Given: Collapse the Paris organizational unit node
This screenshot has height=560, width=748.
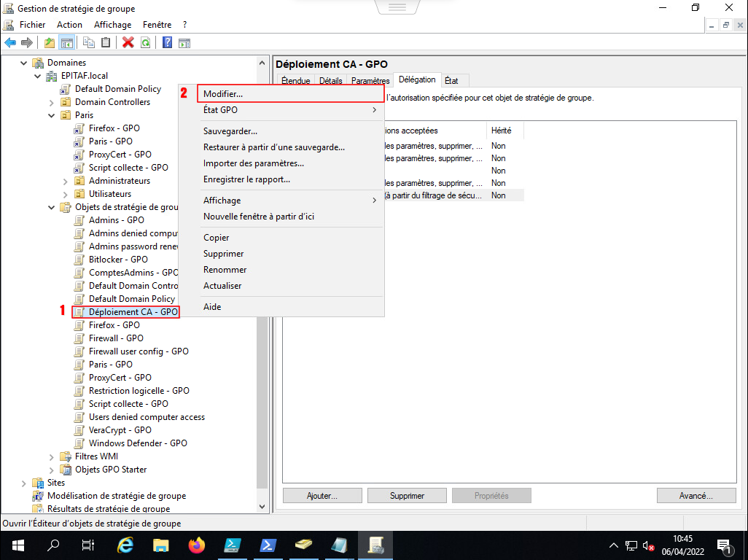Looking at the screenshot, I should [52, 115].
